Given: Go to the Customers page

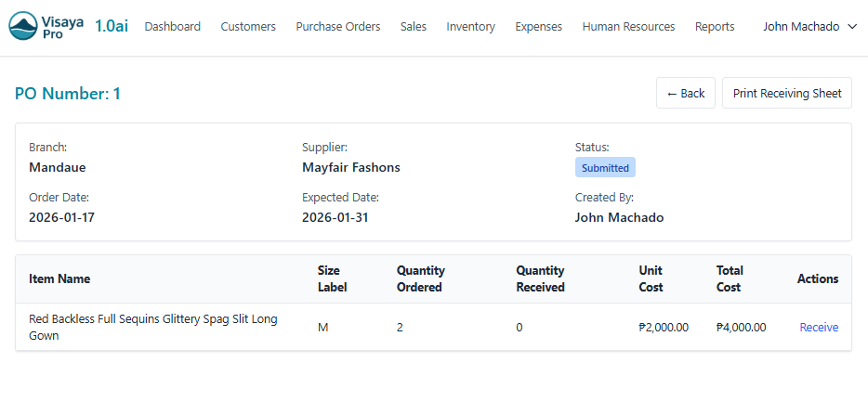Looking at the screenshot, I should [248, 27].
